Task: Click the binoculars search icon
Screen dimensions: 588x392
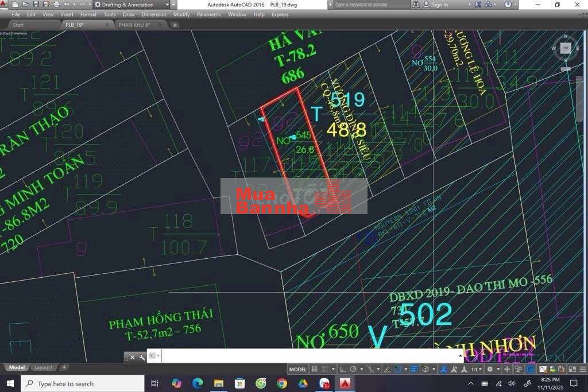Action: click(x=416, y=5)
